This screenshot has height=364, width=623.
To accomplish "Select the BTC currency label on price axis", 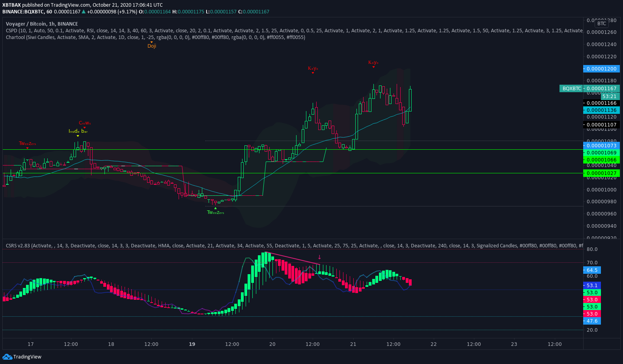I will coord(602,24).
